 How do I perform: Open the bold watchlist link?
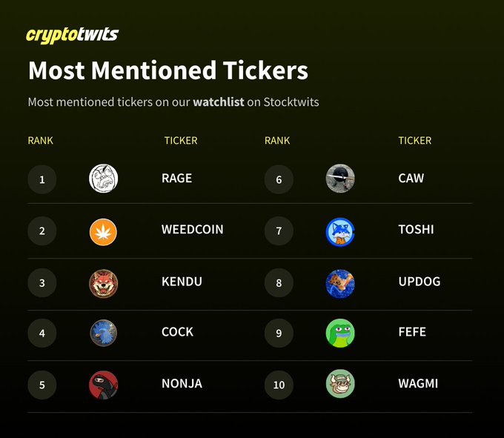[218, 102]
